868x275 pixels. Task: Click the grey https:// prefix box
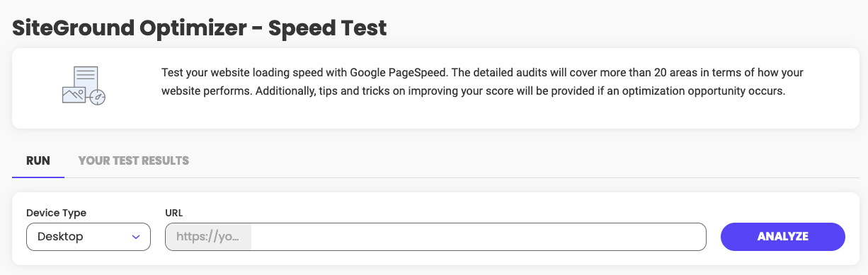(208, 237)
